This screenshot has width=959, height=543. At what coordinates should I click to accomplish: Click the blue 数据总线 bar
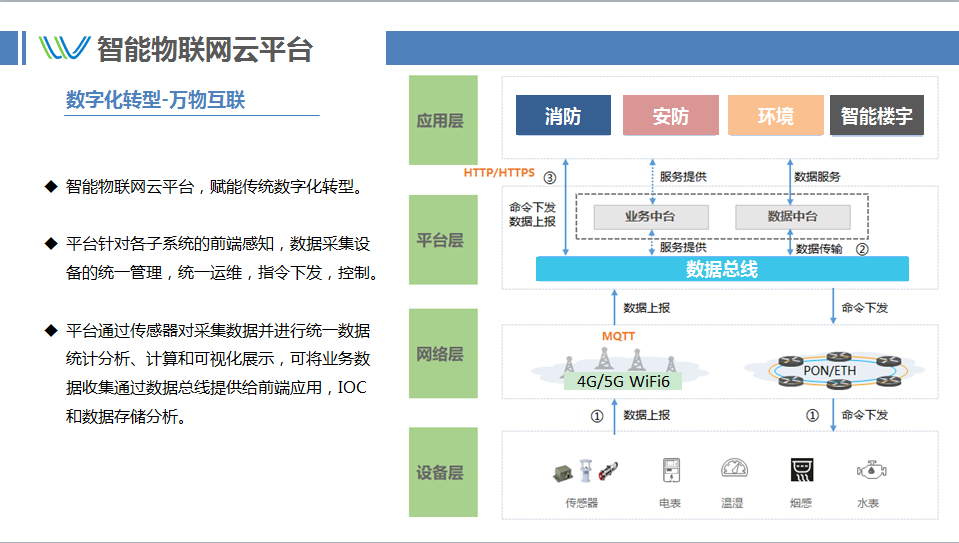pos(722,269)
